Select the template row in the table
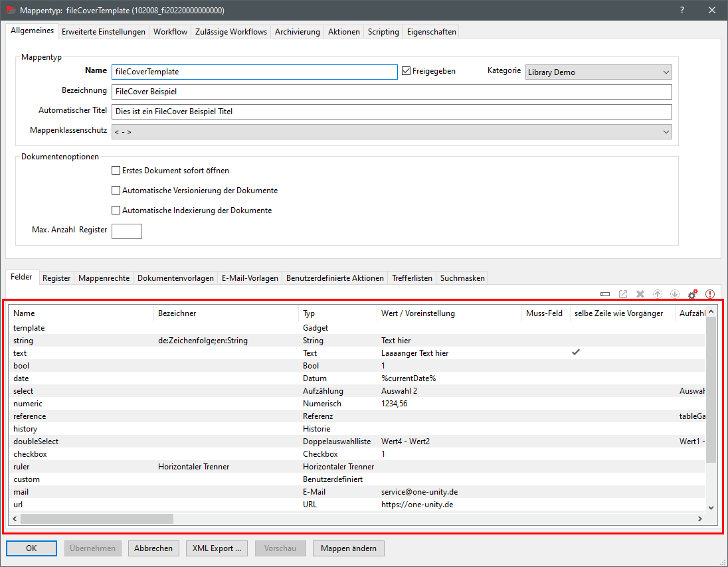728x567 pixels. pyautogui.click(x=357, y=327)
